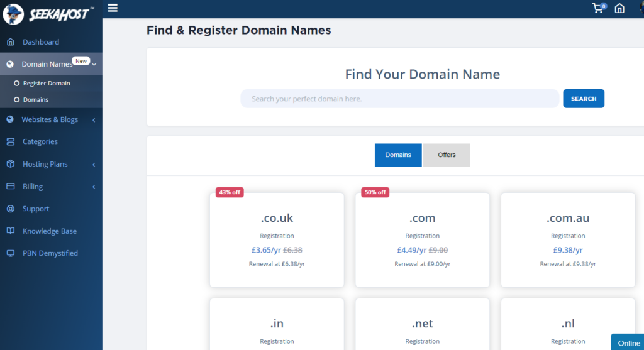This screenshot has height=350, width=644.
Task: Click the £4.49/yr price
Action: 411,250
